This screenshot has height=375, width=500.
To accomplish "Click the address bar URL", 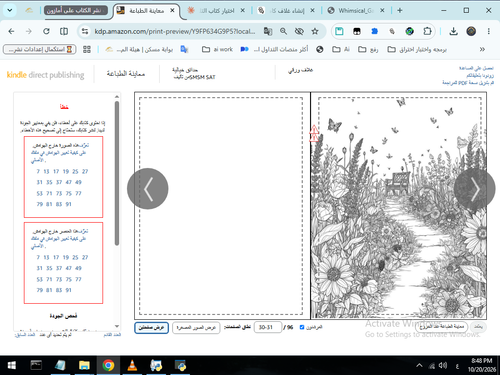I will click(x=175, y=31).
